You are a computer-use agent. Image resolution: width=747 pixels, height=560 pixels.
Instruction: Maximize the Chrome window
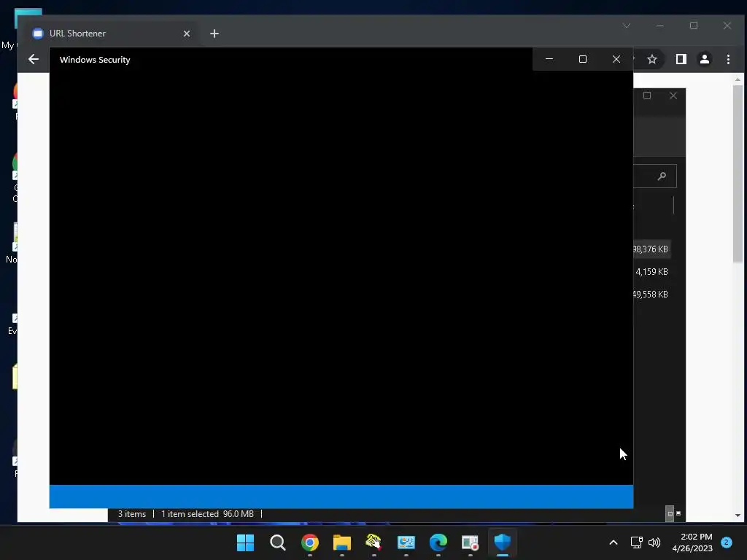[694, 26]
